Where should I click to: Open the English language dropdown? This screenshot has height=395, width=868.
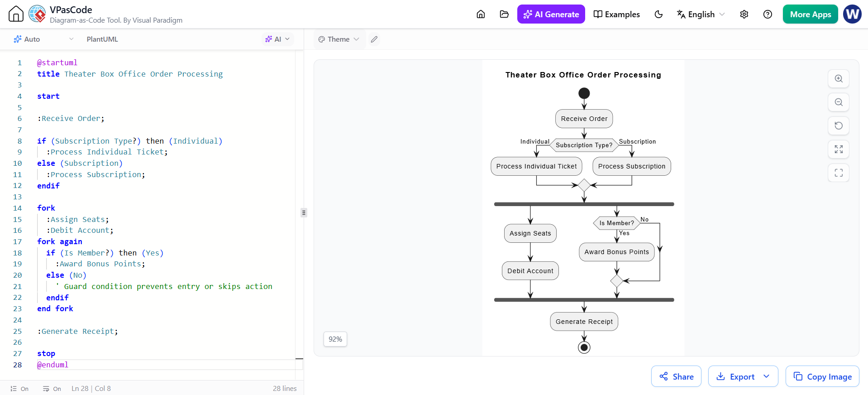tap(701, 14)
